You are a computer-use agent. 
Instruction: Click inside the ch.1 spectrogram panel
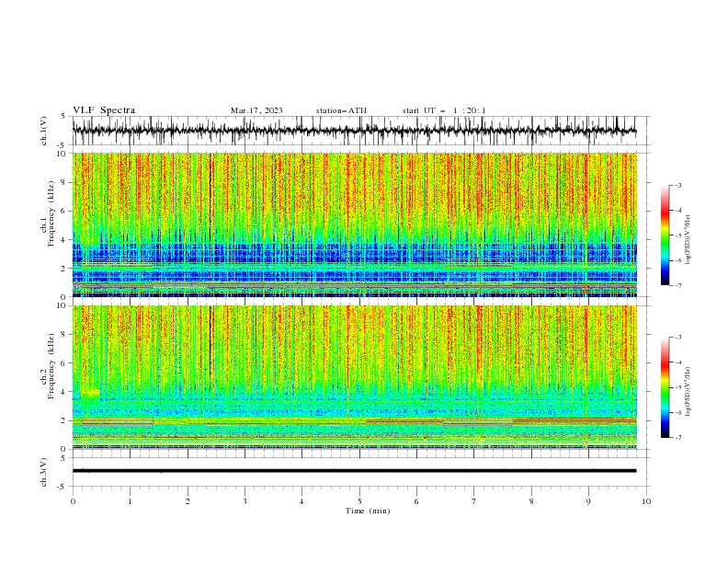354,224
